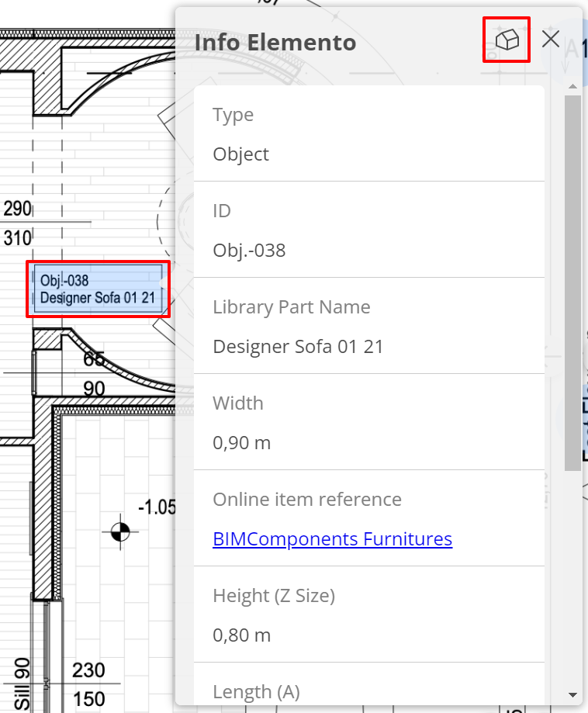Click the level marker symbol near -1.05

click(120, 531)
